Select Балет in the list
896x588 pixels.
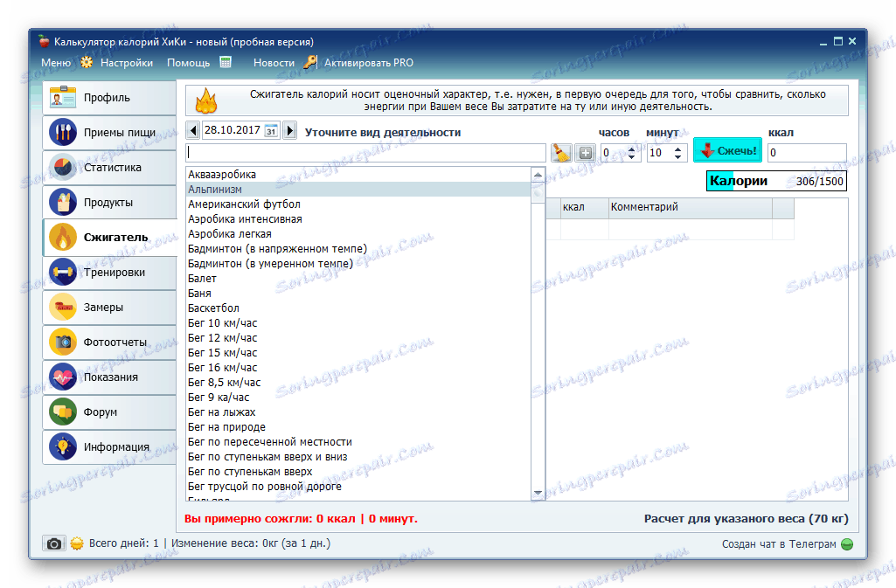coord(359,279)
